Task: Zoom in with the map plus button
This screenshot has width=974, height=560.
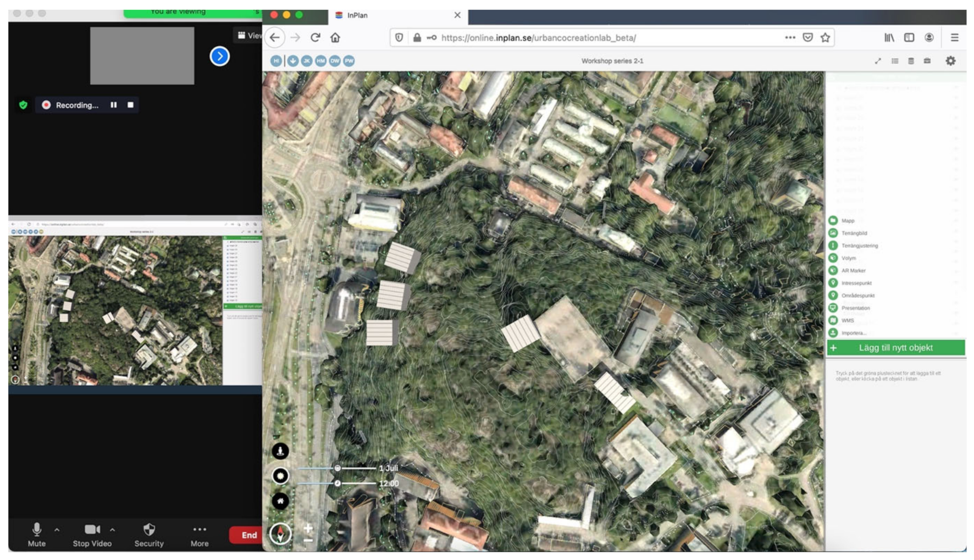Action: tap(308, 527)
